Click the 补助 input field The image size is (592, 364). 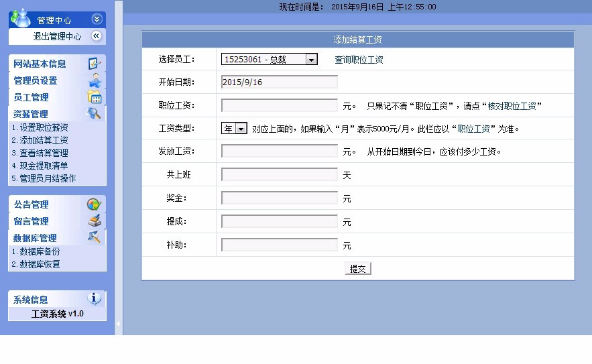[x=280, y=245]
